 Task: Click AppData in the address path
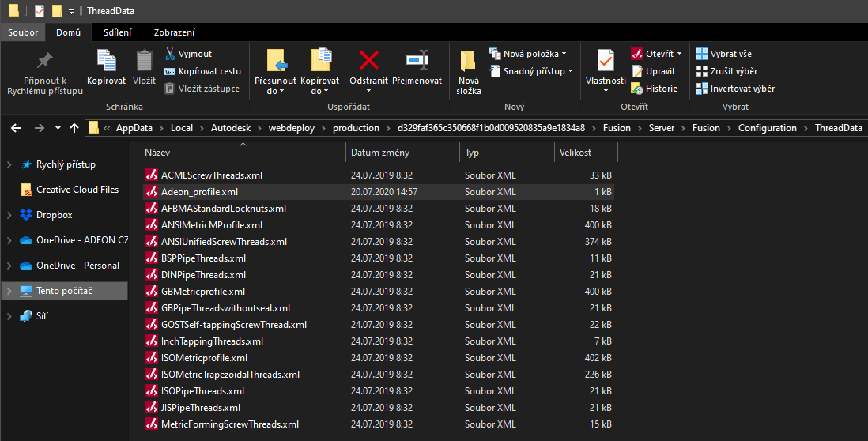pyautogui.click(x=134, y=128)
